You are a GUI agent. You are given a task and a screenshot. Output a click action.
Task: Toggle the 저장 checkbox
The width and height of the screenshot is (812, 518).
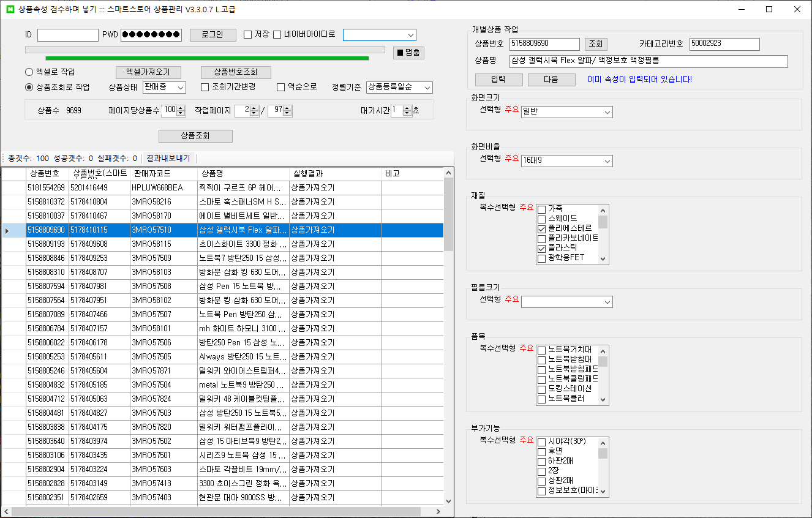click(x=248, y=35)
